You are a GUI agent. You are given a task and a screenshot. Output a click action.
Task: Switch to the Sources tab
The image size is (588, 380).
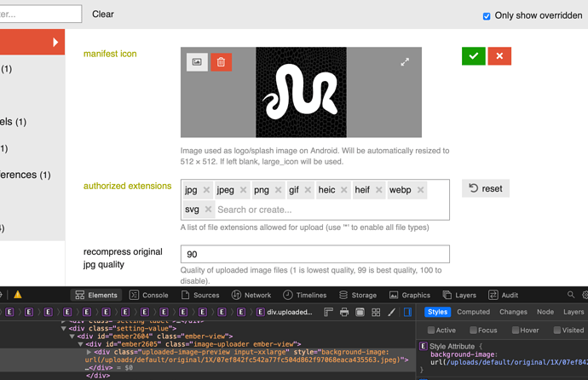click(x=200, y=296)
